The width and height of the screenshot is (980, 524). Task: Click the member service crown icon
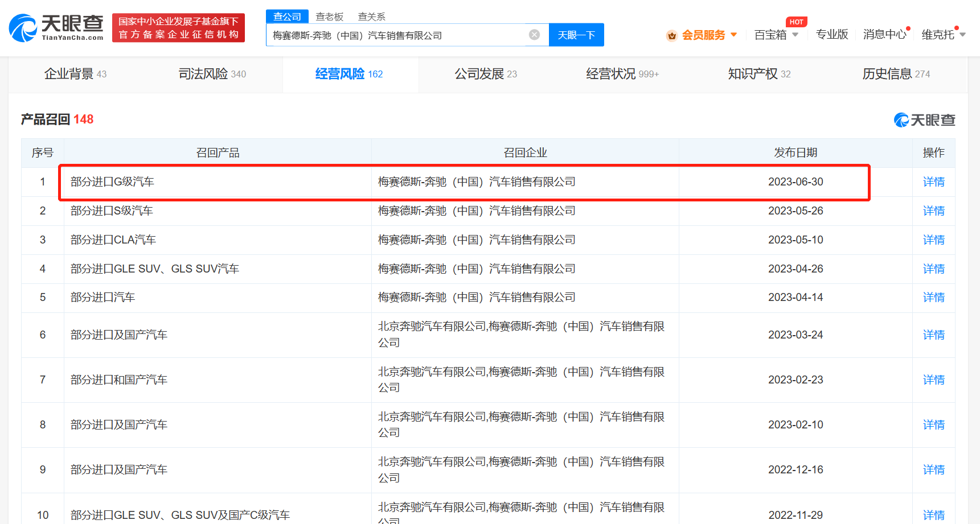(x=672, y=36)
